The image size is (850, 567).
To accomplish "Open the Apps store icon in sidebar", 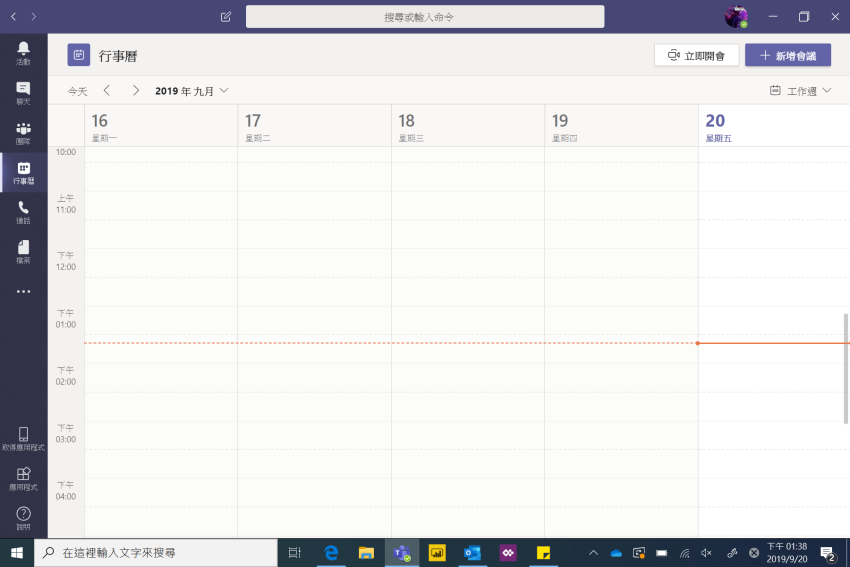I will (23, 479).
